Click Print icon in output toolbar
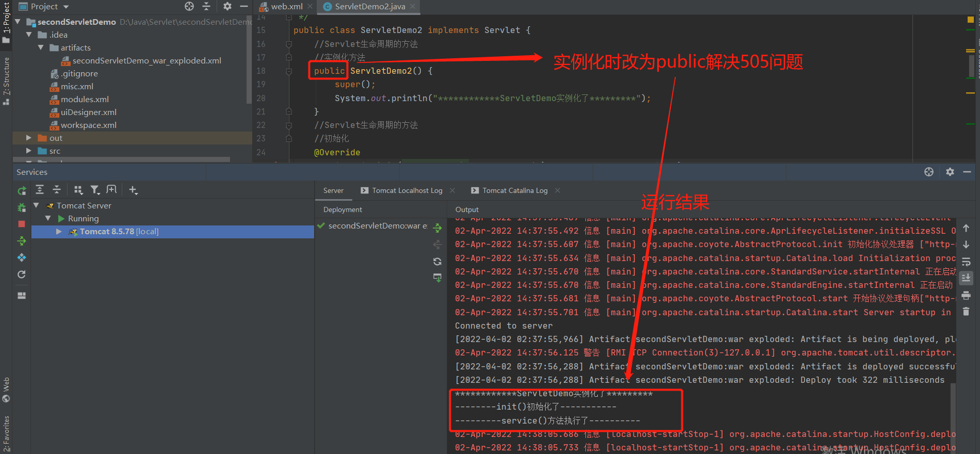This screenshot has width=980, height=454. pos(966,296)
